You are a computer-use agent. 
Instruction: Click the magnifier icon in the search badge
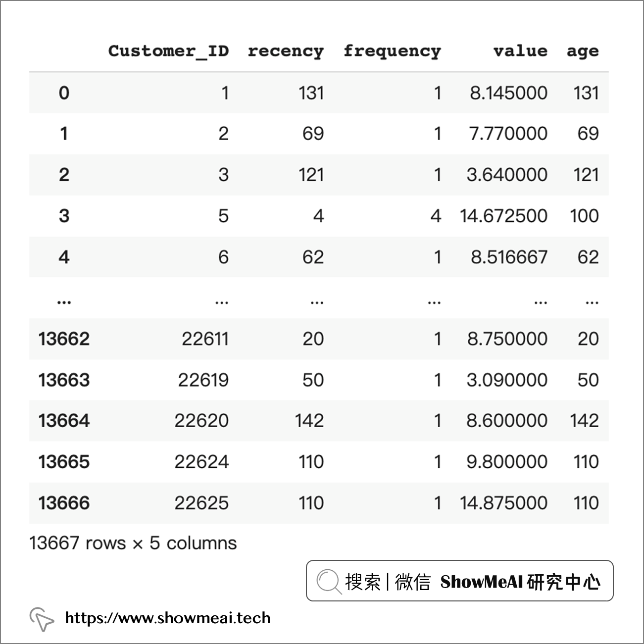[x=329, y=582]
